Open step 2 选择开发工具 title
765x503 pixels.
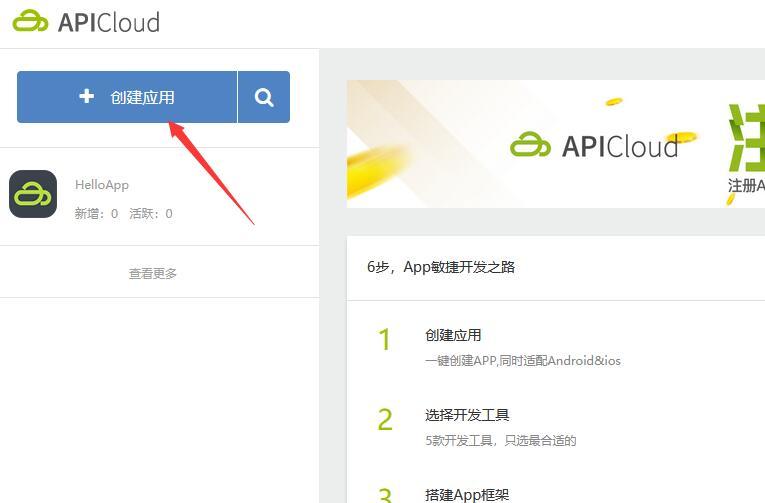[x=467, y=415]
